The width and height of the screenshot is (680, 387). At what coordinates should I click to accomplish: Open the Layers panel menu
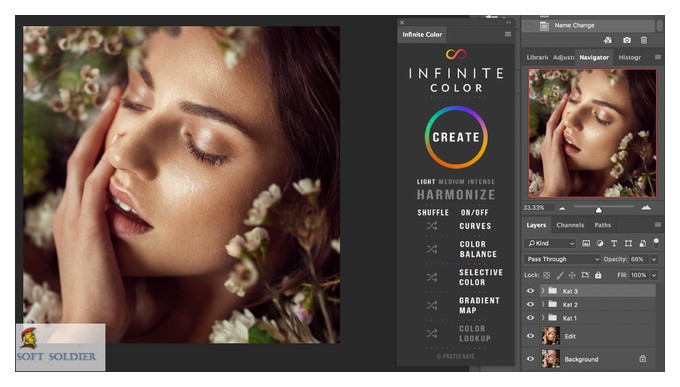[x=657, y=225]
